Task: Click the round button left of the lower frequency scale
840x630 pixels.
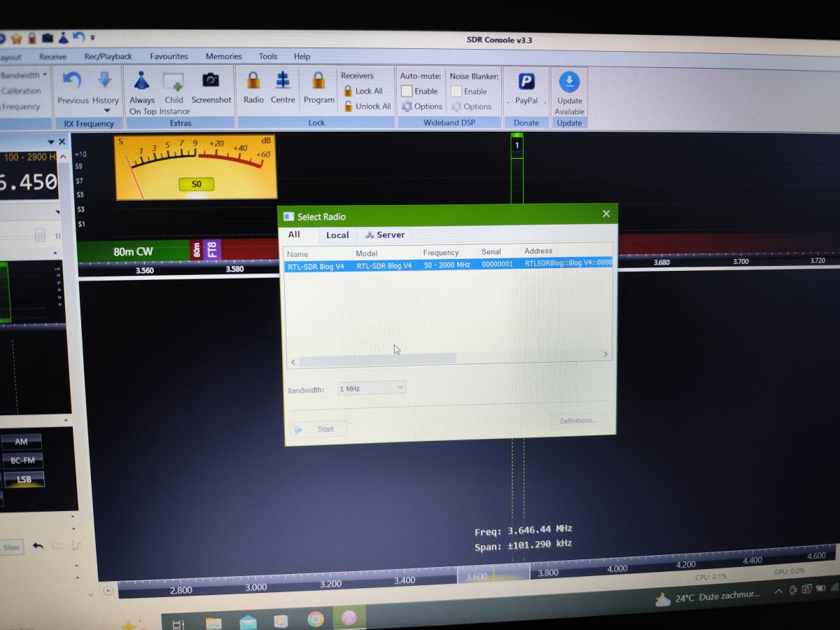Action: point(108,590)
